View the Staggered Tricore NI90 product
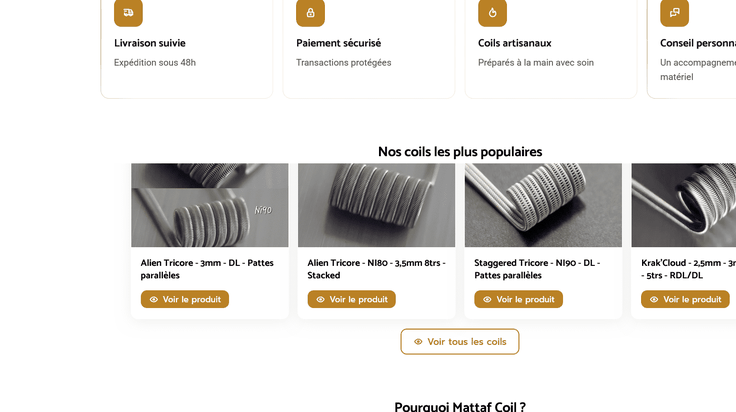This screenshot has height=412, width=736. pyautogui.click(x=518, y=299)
